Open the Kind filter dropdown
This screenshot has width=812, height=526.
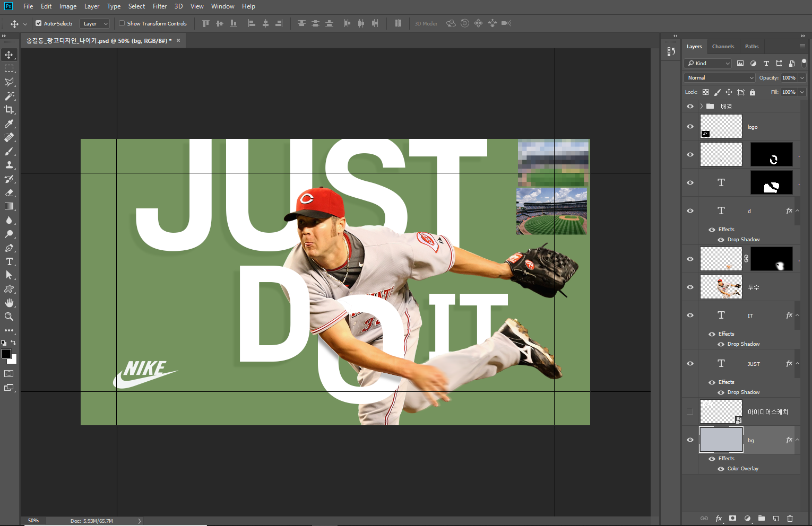coord(709,63)
